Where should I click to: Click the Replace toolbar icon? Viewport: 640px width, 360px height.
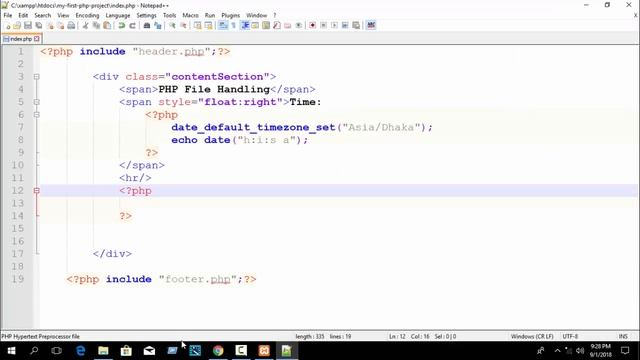[x=158, y=25]
